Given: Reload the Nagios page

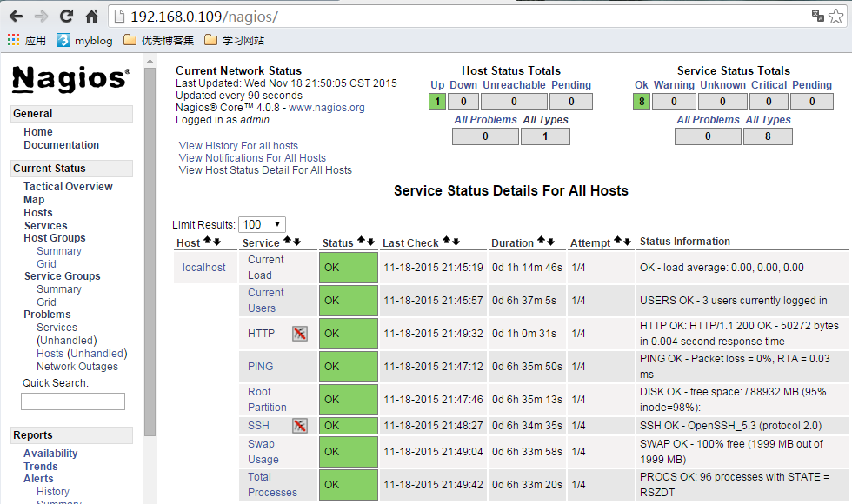Looking at the screenshot, I should point(66,17).
